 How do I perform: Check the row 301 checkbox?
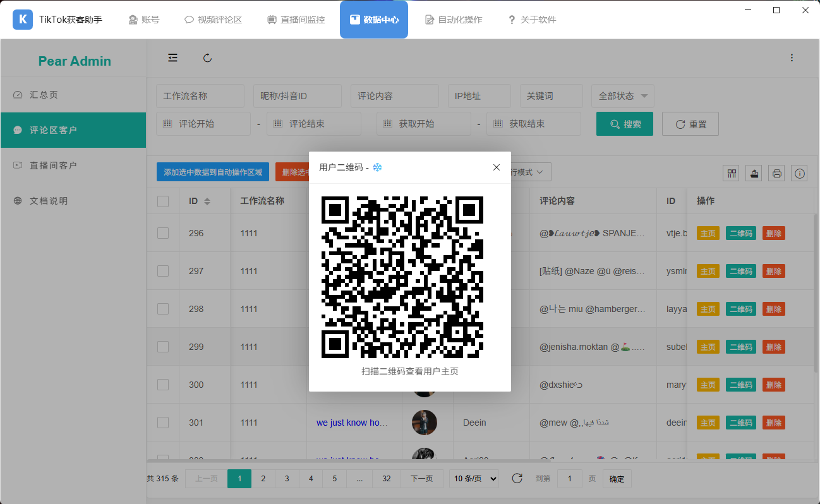pyautogui.click(x=163, y=423)
